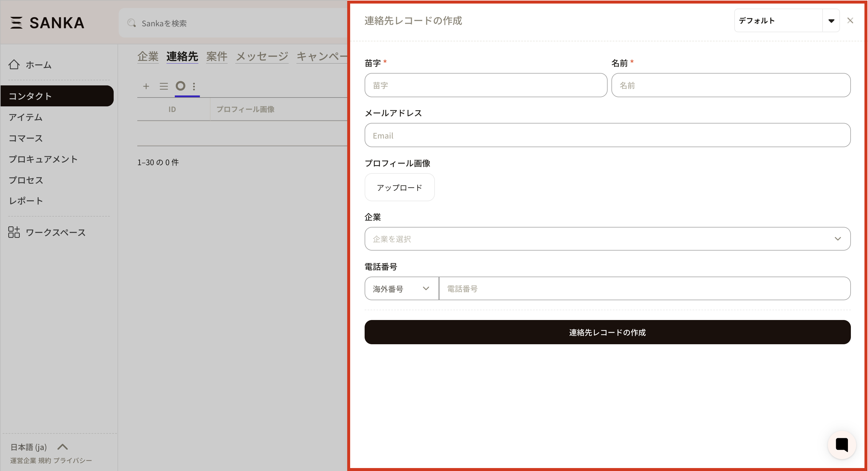Click the アップロード button
Screen dimensions: 868x471
click(399, 187)
